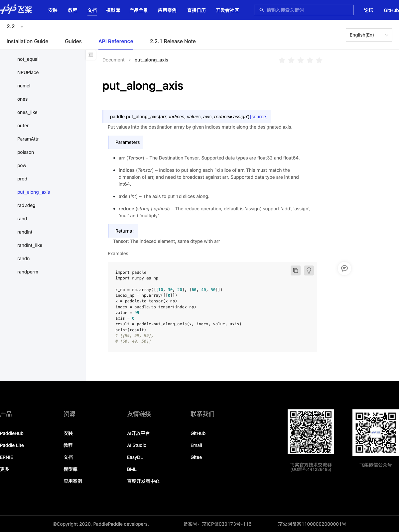Open the 产品全景 top menu item
Viewport: 399px width, 532px height.
click(x=139, y=10)
